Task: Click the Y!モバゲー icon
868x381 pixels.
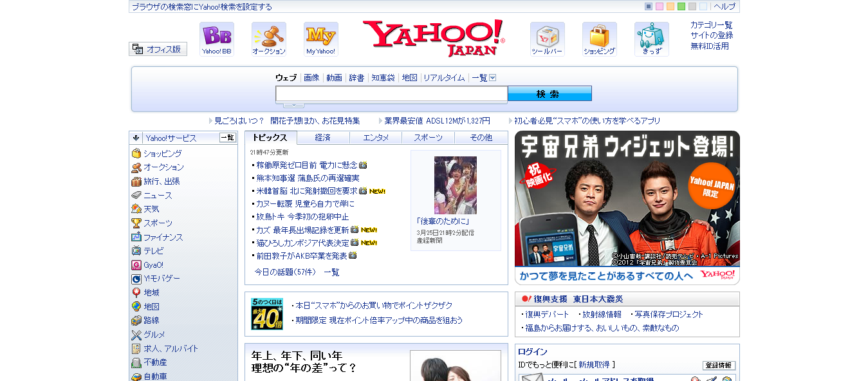Action: coord(136,279)
